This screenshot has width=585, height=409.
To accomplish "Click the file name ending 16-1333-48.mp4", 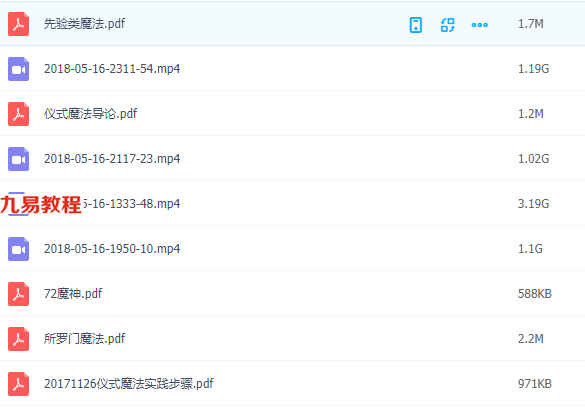I will (x=131, y=204).
